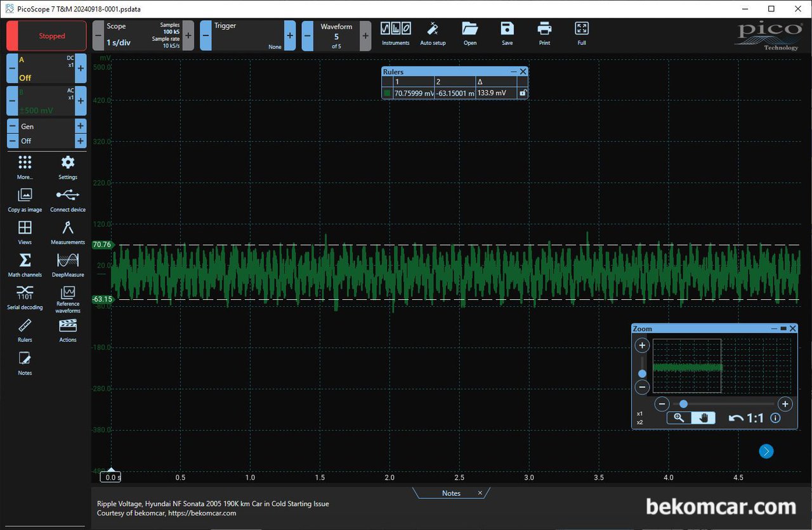Select the zoom magnifier tool in Zoom panel
Screen dimensions: 812x530
679,418
